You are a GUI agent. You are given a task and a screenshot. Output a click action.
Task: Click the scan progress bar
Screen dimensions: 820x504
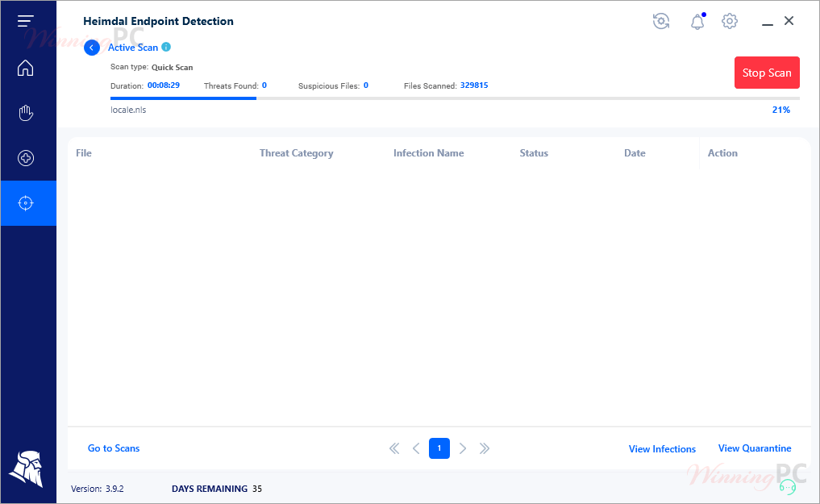pyautogui.click(x=455, y=98)
